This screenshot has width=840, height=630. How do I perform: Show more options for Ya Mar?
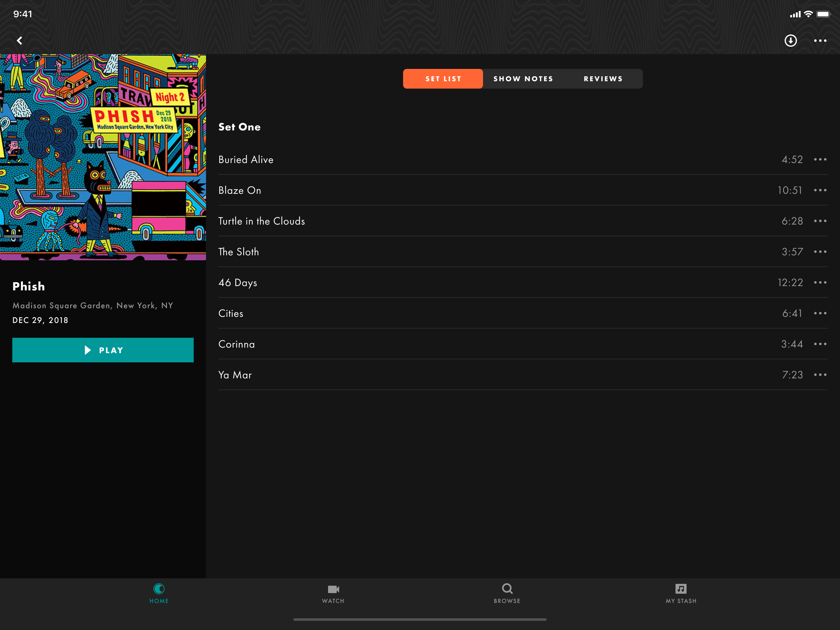click(820, 375)
